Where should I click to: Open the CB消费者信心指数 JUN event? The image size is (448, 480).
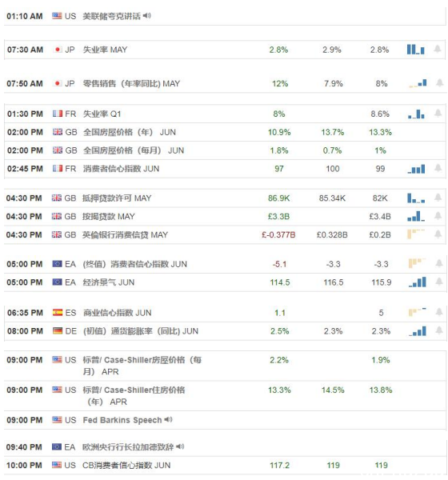click(126, 466)
